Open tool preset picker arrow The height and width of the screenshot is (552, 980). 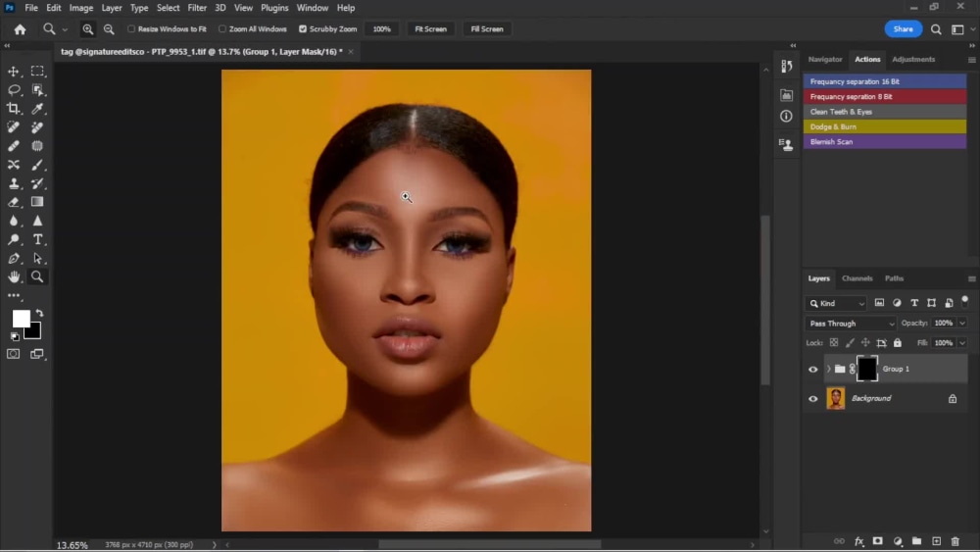point(65,29)
